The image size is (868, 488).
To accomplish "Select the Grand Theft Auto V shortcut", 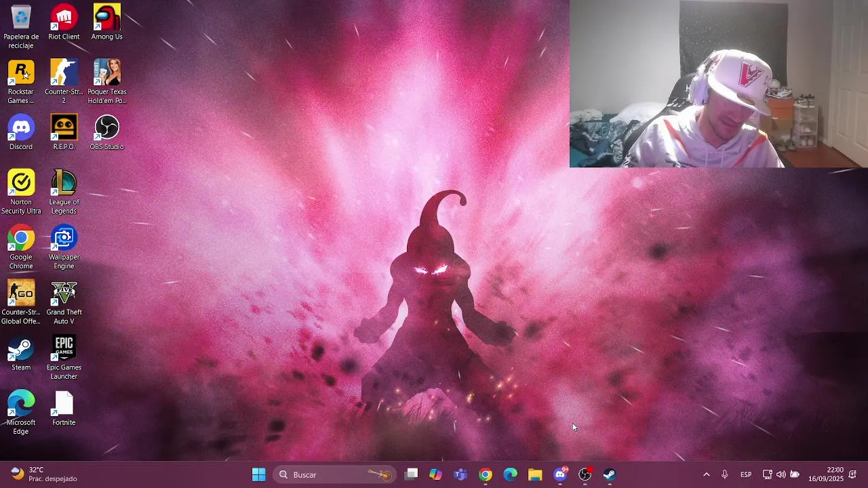I will (x=64, y=303).
